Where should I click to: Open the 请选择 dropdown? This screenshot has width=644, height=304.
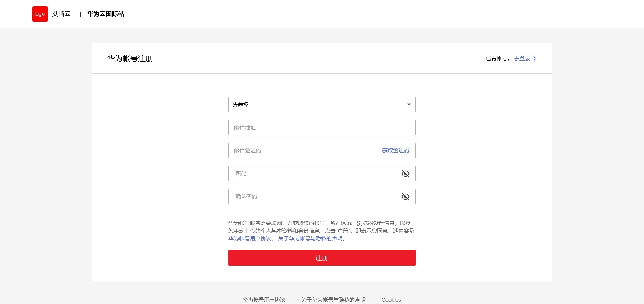pos(322,104)
